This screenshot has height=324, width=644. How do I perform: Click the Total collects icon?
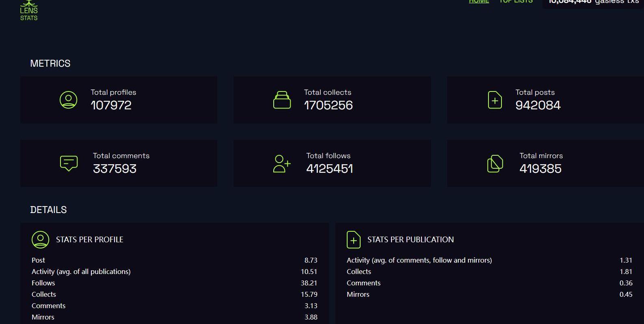point(282,100)
